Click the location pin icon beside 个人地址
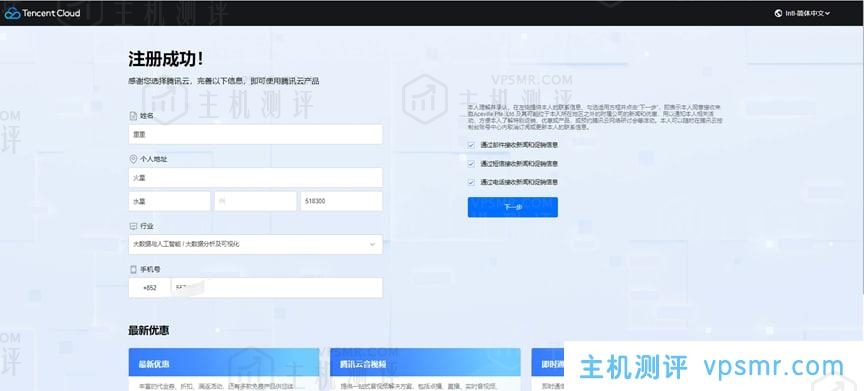The height and width of the screenshot is (391, 864). tap(133, 159)
